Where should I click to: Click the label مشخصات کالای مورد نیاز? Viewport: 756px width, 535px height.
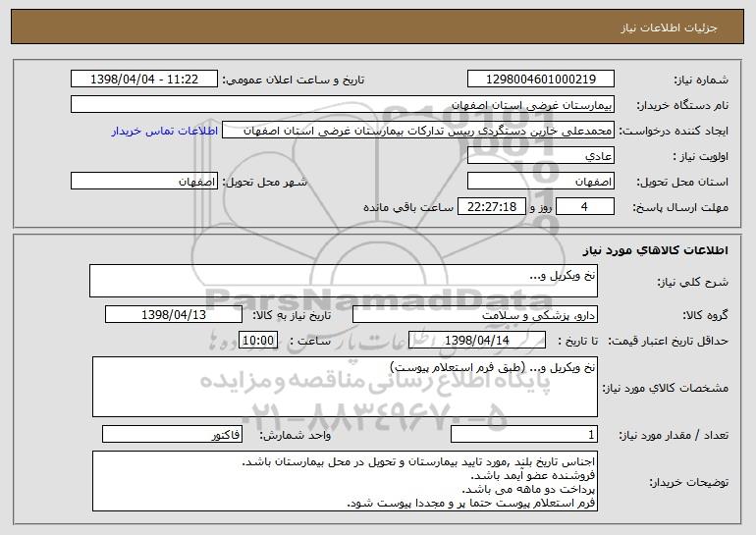coord(666,388)
